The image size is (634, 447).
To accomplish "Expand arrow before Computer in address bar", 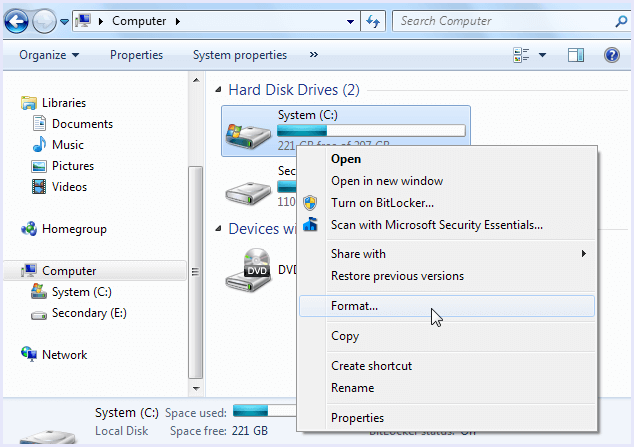I will [101, 21].
